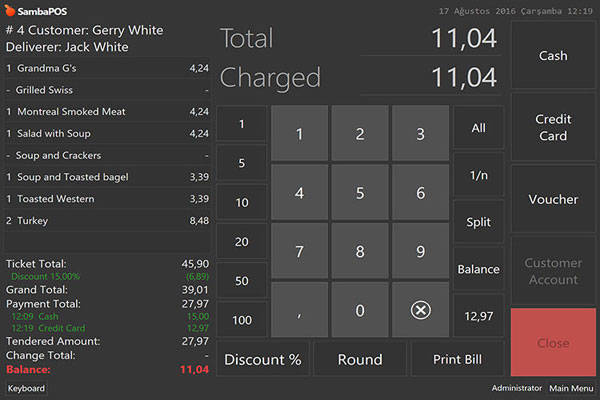The height and width of the screenshot is (400, 600).
Task: Click the Balance button
Action: [x=478, y=269]
